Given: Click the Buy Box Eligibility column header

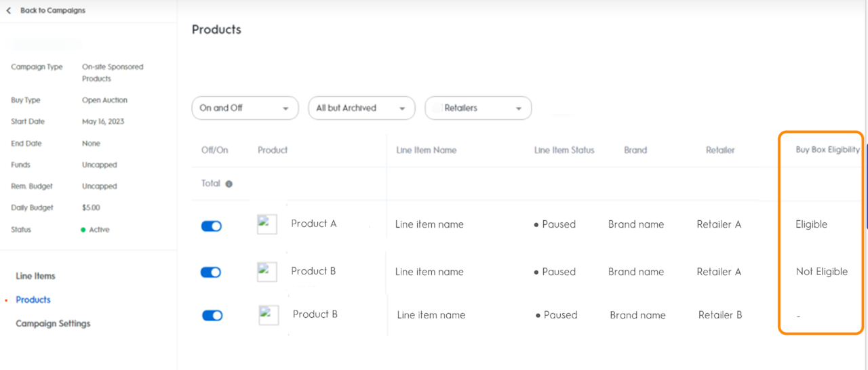Looking at the screenshot, I should click(827, 150).
